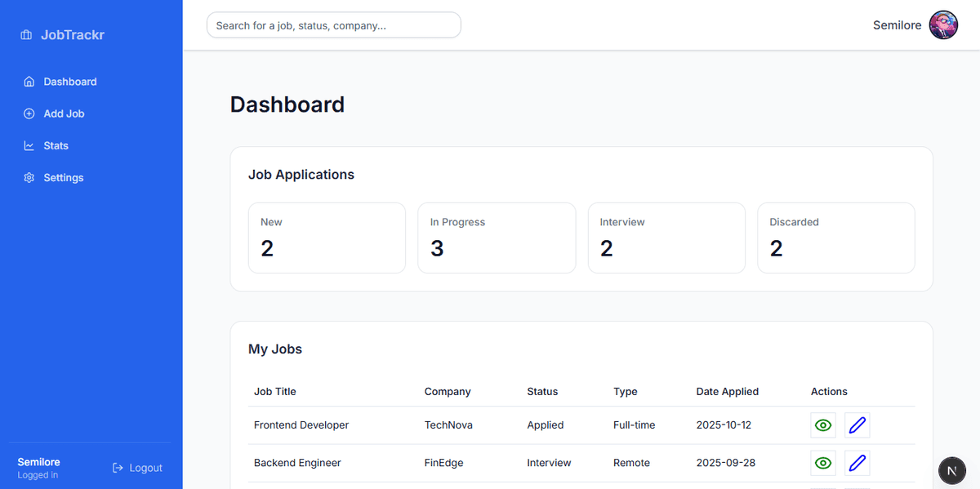Click the Job Title column header
980x489 pixels.
coord(275,392)
